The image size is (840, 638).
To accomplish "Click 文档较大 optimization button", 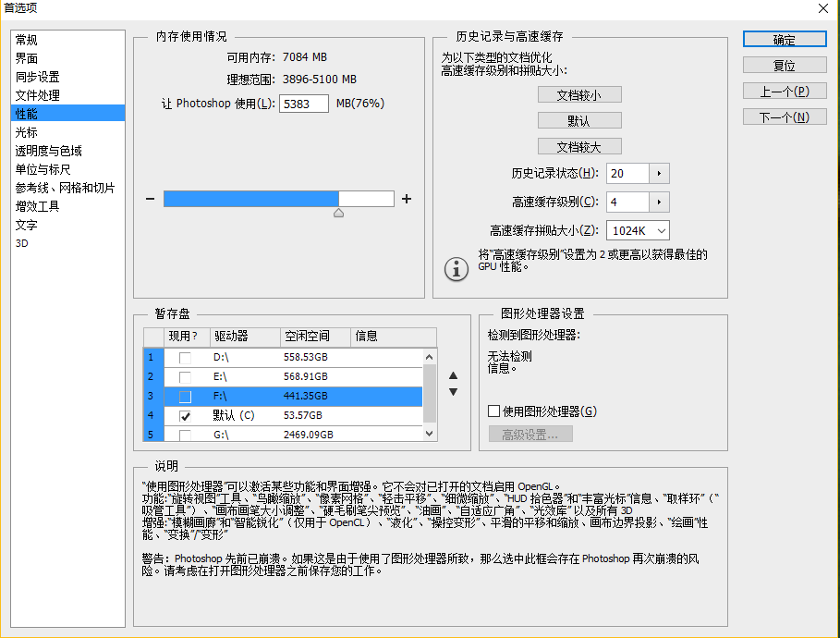I will (579, 146).
